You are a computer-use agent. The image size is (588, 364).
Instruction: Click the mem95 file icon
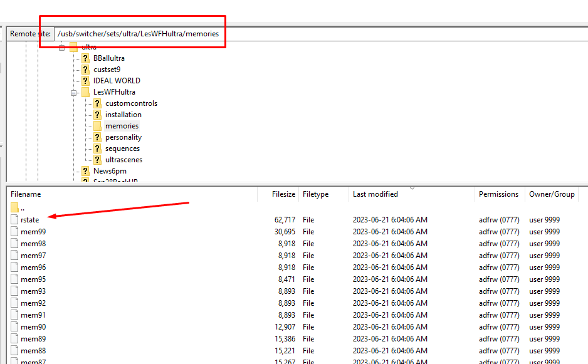pyautogui.click(x=14, y=279)
